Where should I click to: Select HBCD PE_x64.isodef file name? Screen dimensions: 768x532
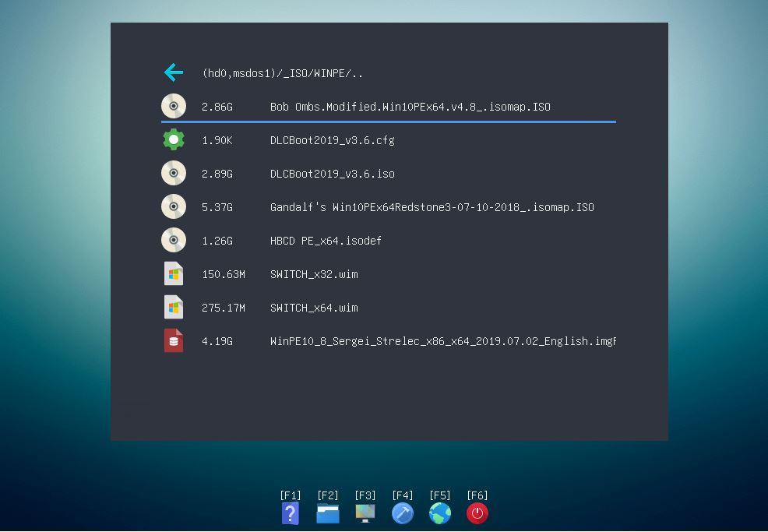coord(326,241)
